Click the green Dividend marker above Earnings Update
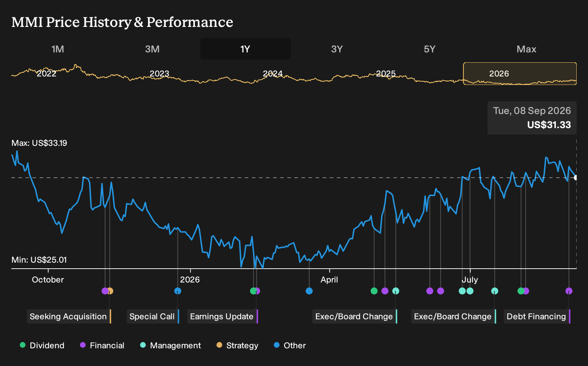Screen dimensions: 588x366 [x=253, y=291]
